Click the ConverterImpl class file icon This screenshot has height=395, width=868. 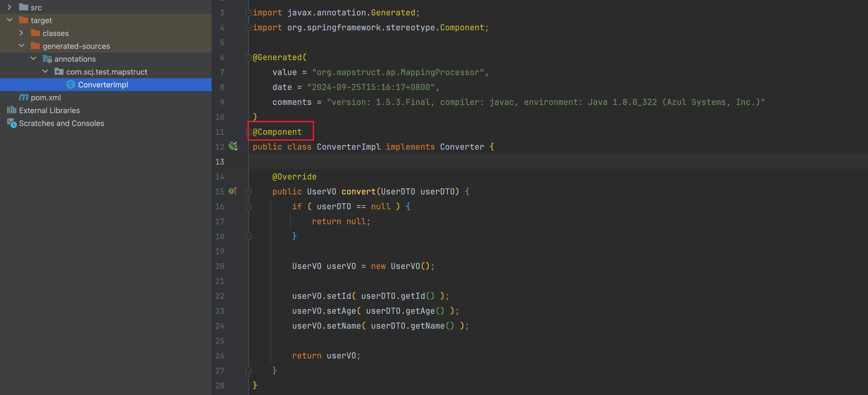(x=70, y=84)
